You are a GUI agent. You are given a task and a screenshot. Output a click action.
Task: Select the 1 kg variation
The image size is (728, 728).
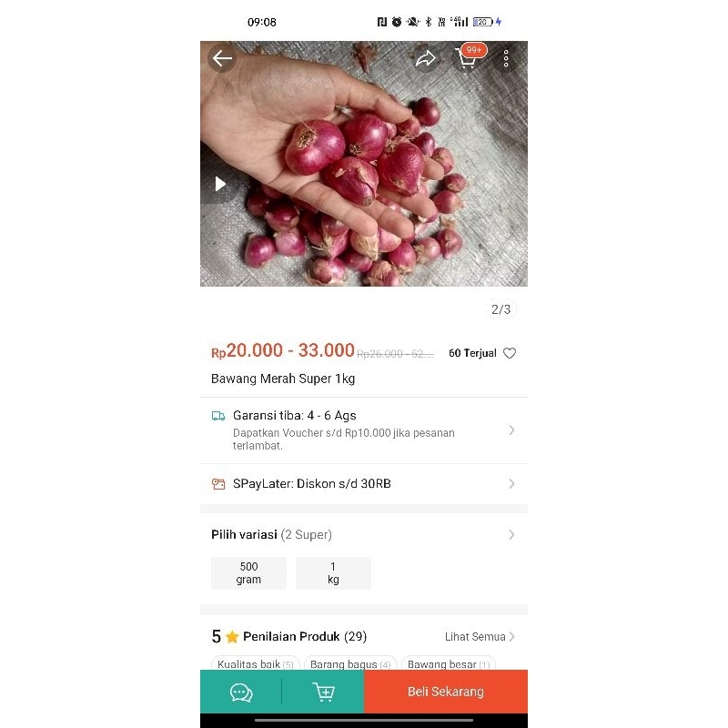click(x=333, y=573)
